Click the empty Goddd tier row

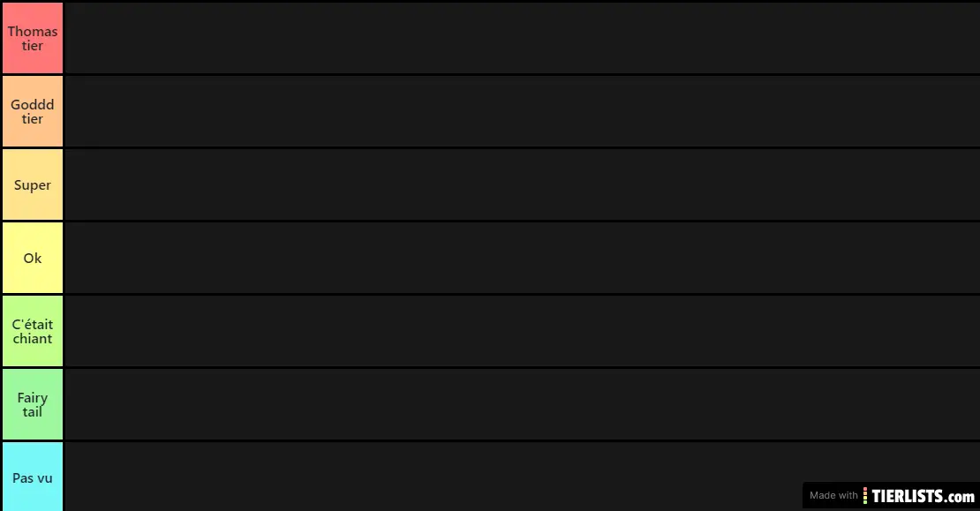point(522,111)
